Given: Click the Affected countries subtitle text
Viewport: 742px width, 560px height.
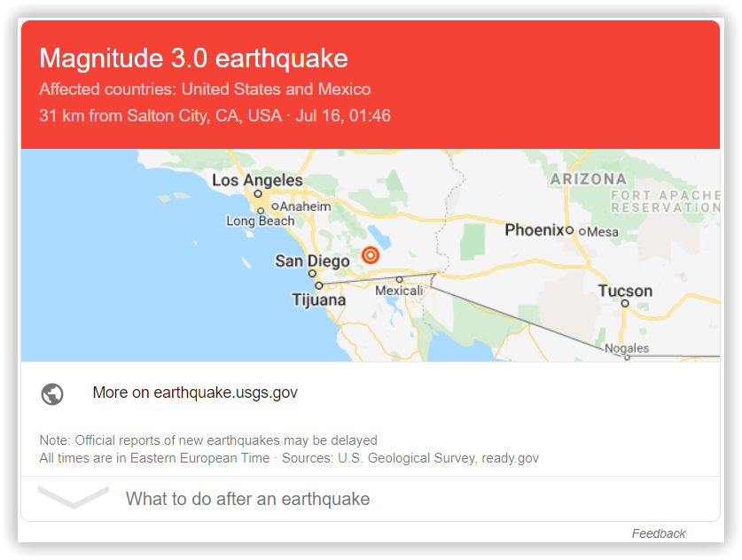Looking at the screenshot, I should 205,89.
